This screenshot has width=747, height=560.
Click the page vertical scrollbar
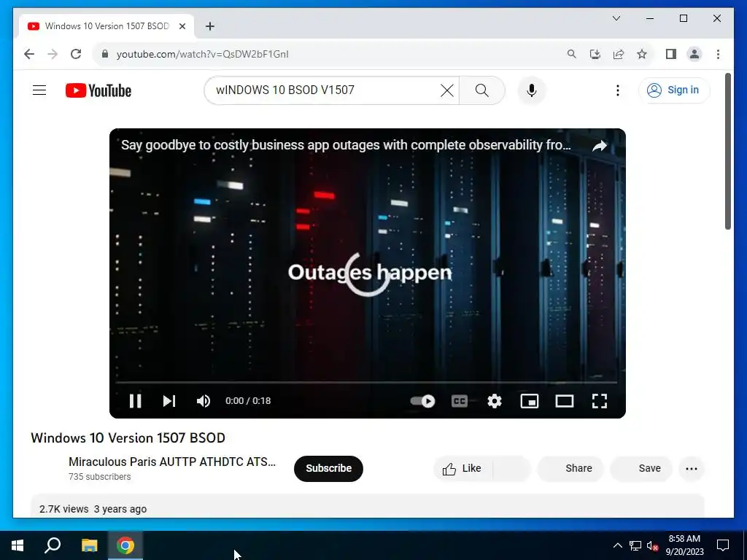(x=728, y=151)
